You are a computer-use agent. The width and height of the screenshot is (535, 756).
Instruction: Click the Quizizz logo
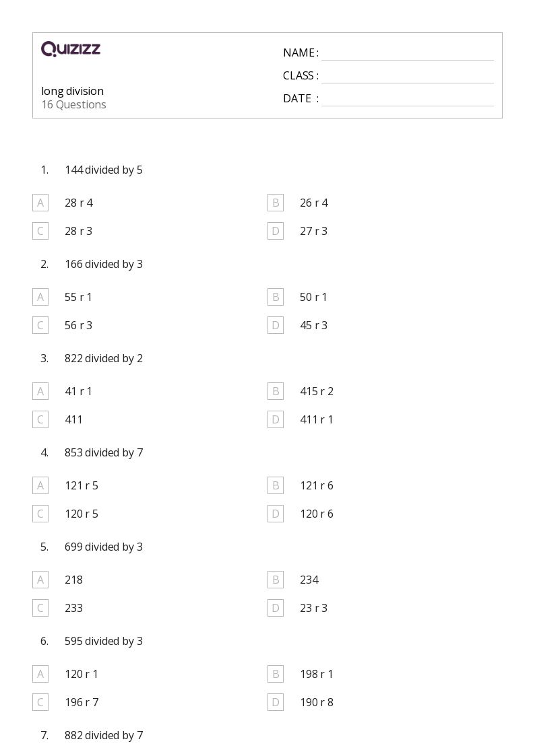coord(71,49)
